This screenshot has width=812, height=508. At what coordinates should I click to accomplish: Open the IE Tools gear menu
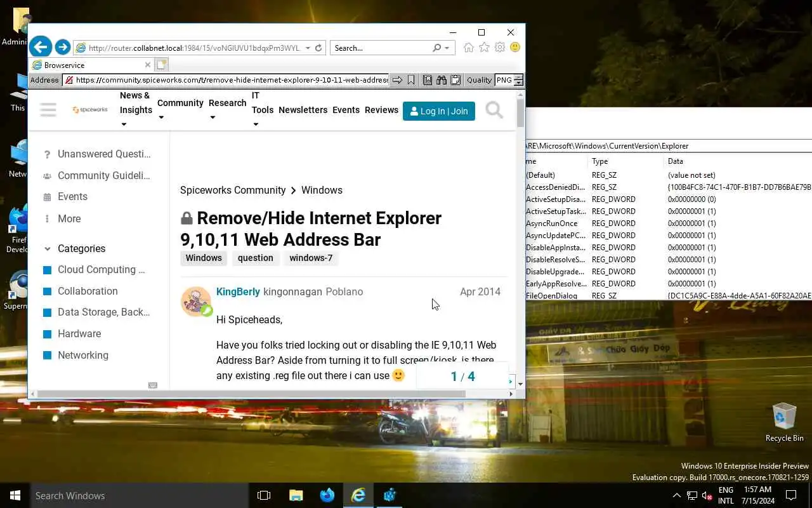500,48
